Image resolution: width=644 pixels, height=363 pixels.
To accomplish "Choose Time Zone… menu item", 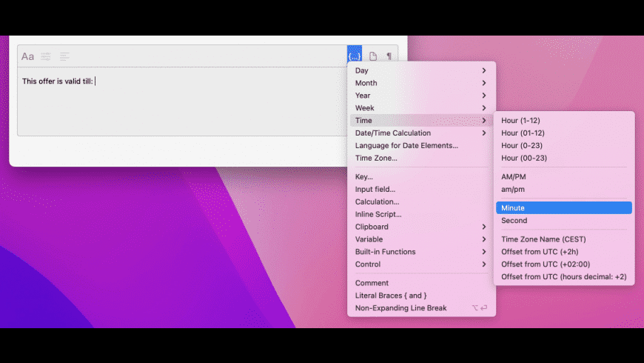I will [x=421, y=159].
